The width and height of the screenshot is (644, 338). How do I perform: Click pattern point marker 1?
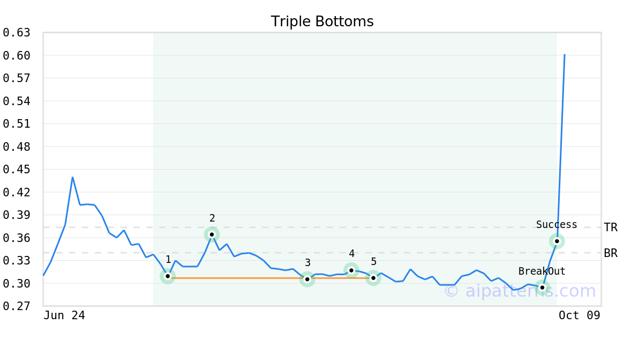(167, 276)
